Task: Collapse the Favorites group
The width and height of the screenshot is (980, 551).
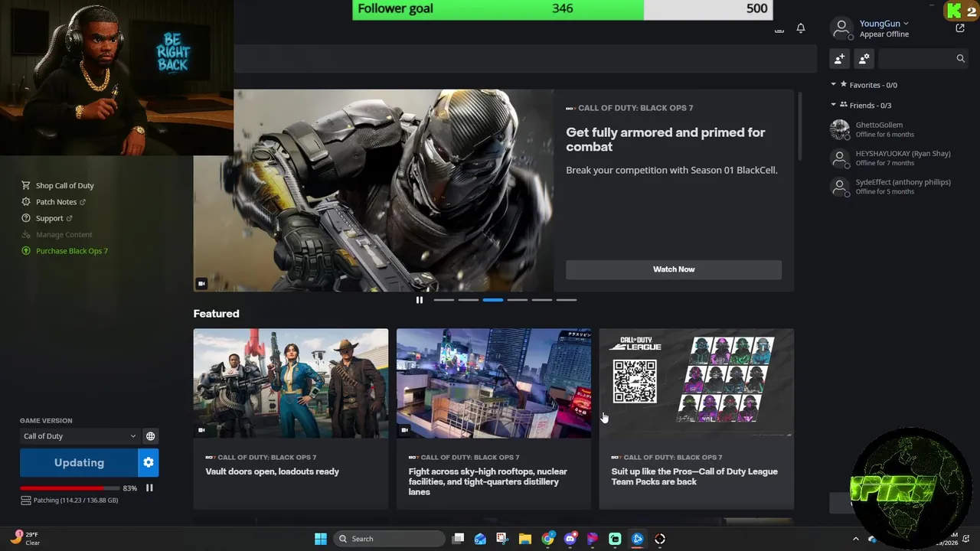Action: pos(834,85)
